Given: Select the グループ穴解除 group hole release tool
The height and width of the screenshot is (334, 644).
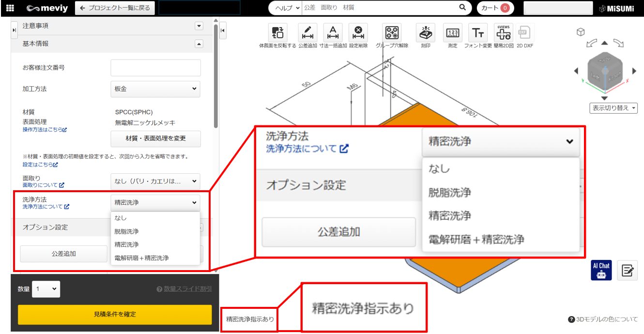Looking at the screenshot, I should pos(392,33).
